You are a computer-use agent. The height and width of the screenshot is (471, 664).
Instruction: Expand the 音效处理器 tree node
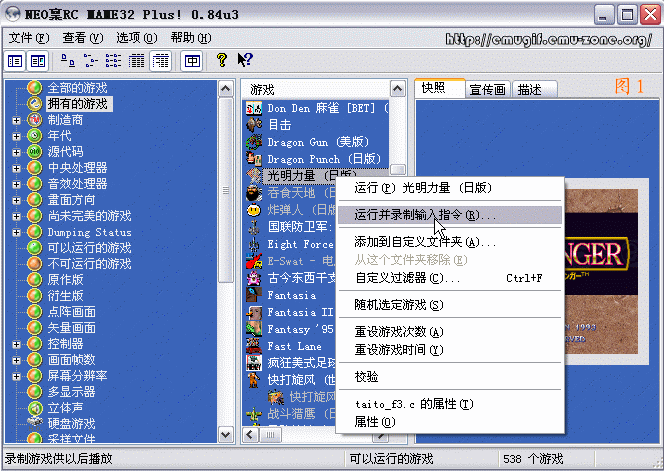[17, 184]
